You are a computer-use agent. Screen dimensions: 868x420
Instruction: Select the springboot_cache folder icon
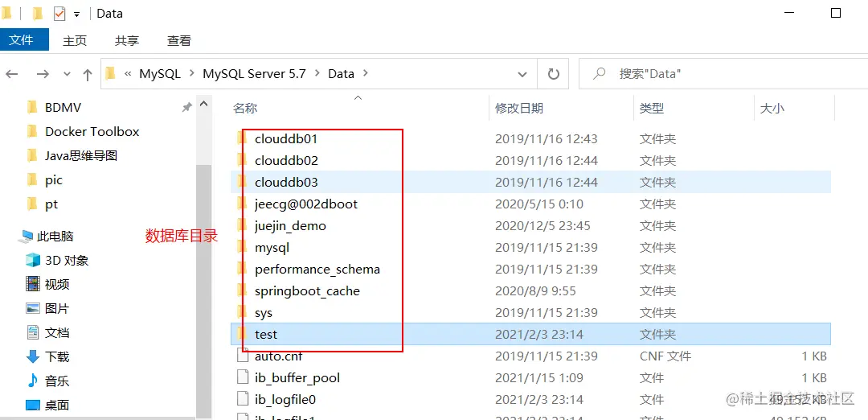pos(242,291)
